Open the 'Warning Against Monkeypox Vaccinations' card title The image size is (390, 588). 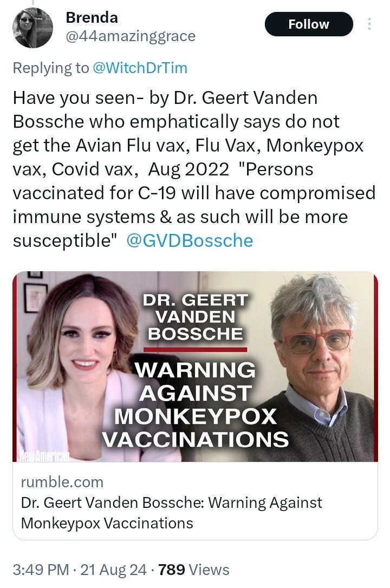(x=171, y=513)
